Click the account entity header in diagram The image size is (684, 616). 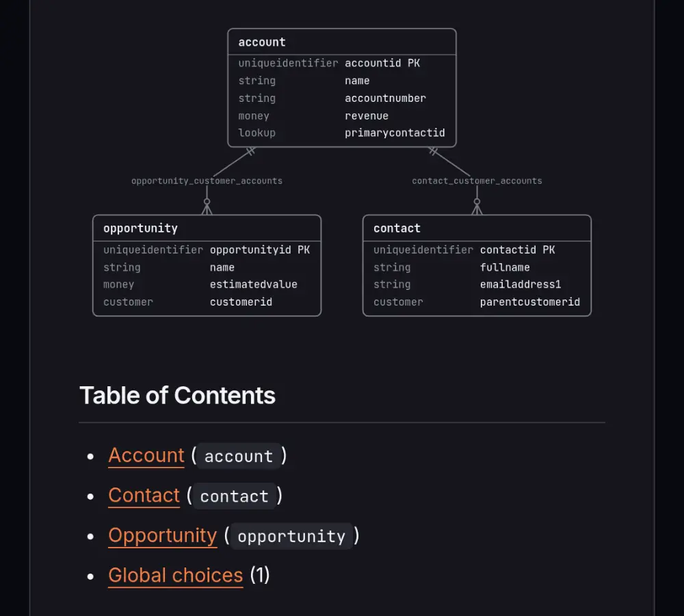point(342,42)
